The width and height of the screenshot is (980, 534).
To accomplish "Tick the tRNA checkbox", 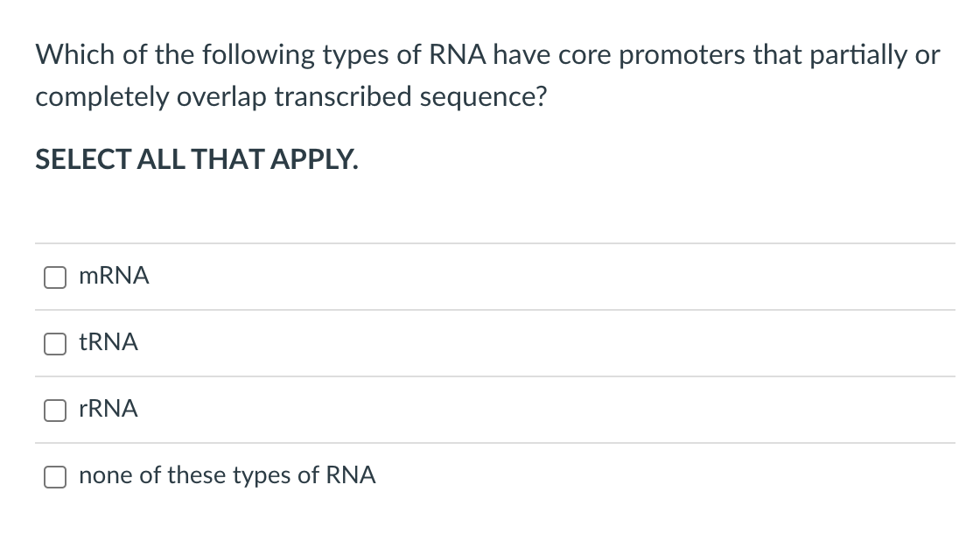I will [x=55, y=343].
